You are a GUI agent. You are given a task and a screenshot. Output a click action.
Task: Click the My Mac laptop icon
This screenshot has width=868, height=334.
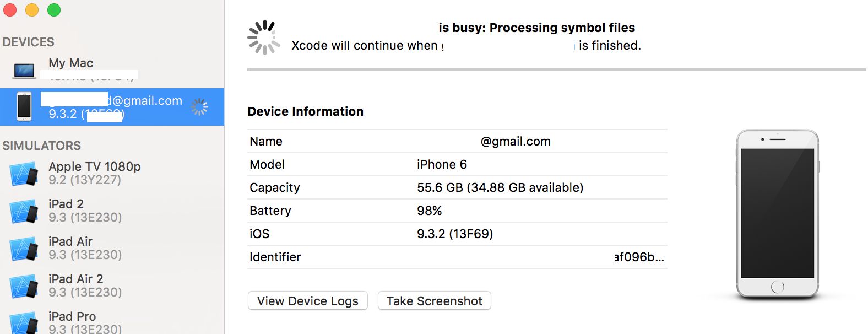[24, 71]
